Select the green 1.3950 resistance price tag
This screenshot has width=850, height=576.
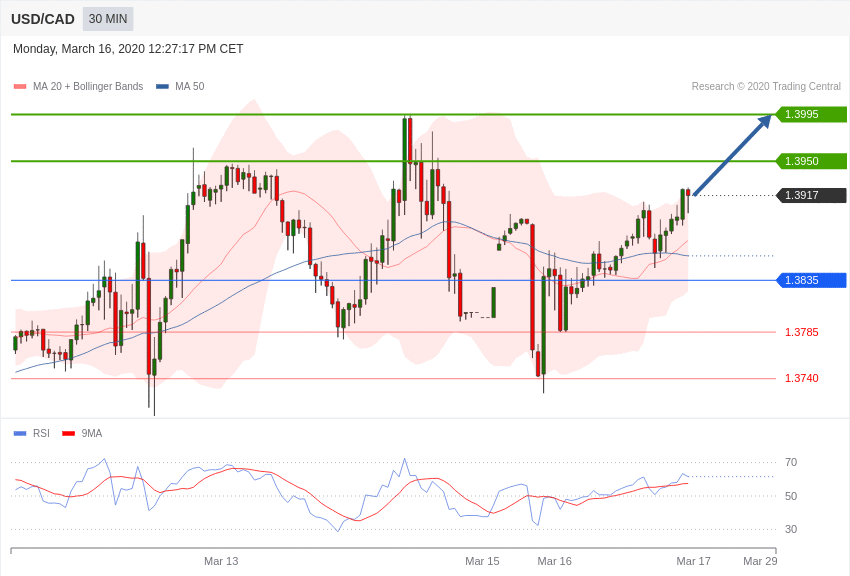tap(811, 161)
